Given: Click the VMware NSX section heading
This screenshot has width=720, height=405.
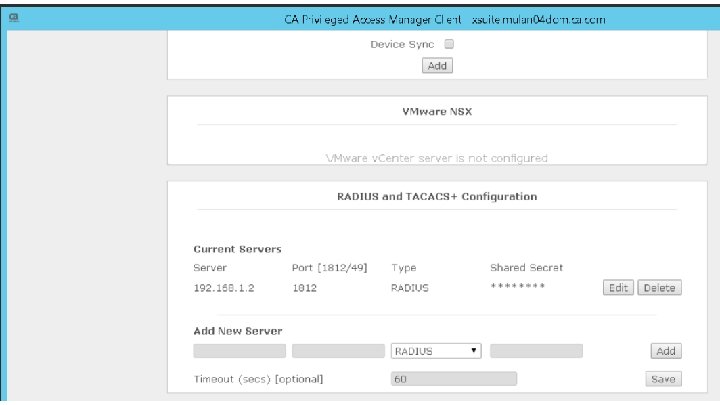Looking at the screenshot, I should click(x=437, y=112).
